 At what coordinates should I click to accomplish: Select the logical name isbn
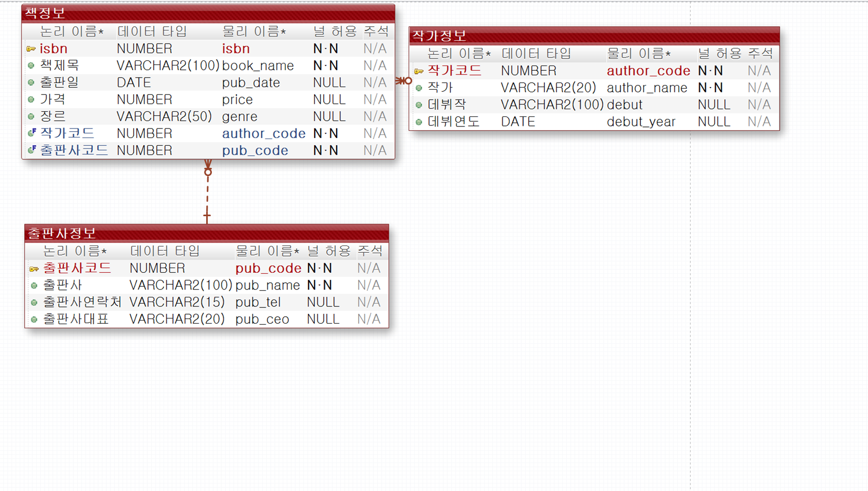[53, 49]
